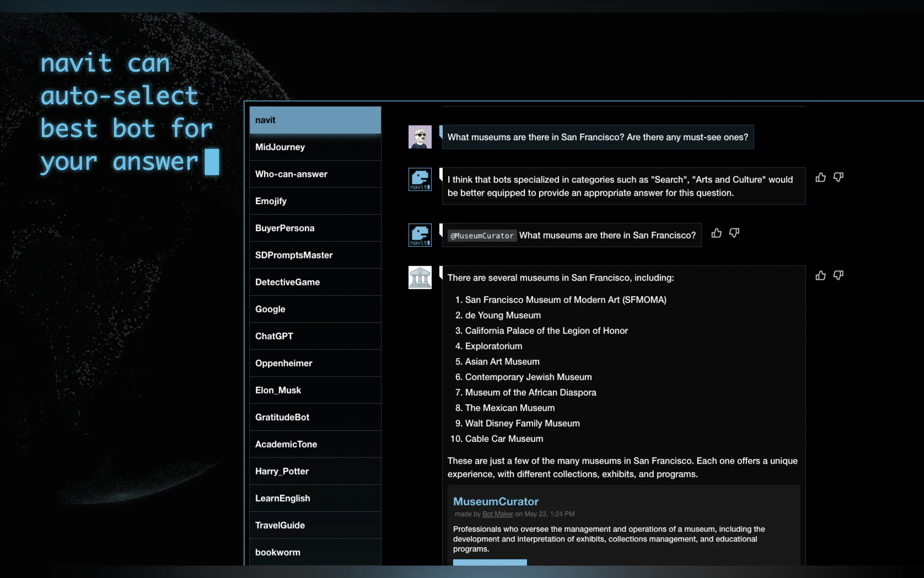Switch to the MidJourney bot
Image resolution: width=924 pixels, height=578 pixels.
(315, 147)
